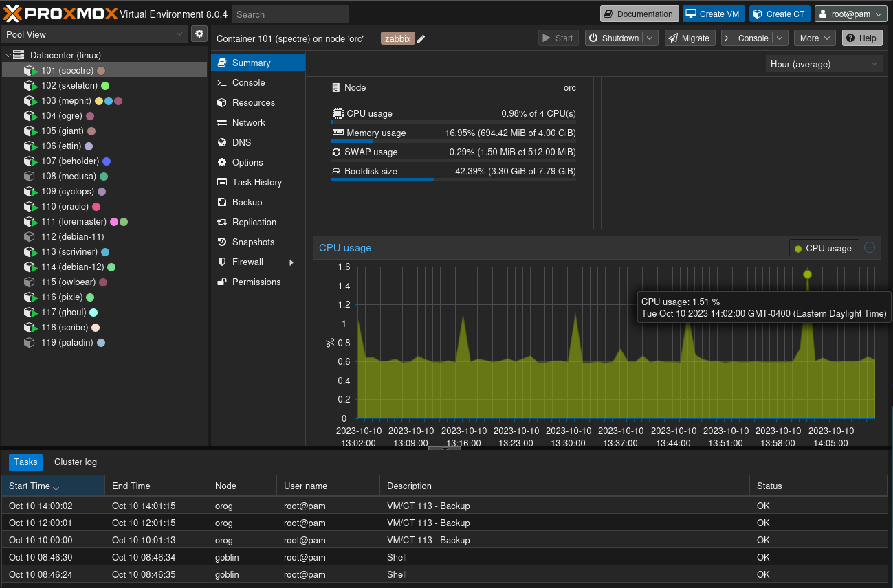Viewport: 893px width, 588px height.
Task: Click the Migrate button
Action: click(x=690, y=38)
